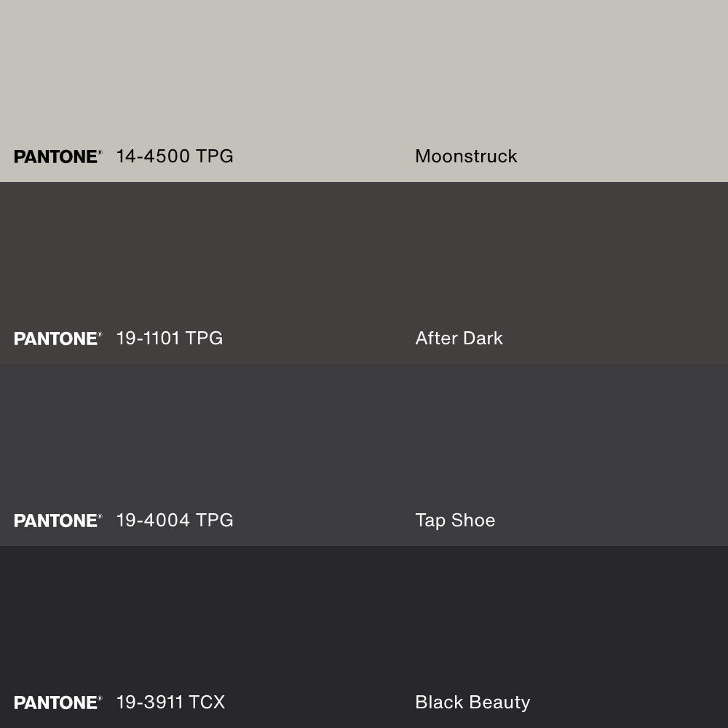Click the registered mark after Moonstruck's PANTONE logo

click(100, 152)
